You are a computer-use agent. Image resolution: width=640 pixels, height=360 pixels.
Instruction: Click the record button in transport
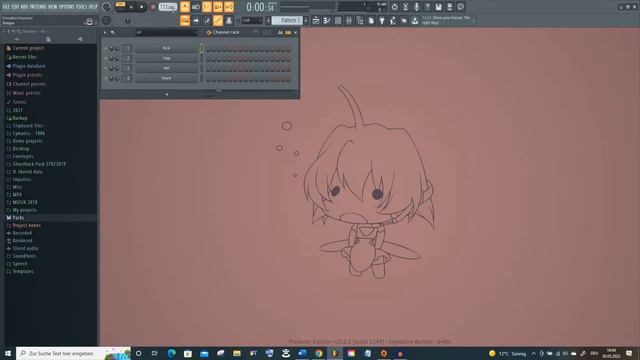(153, 7)
